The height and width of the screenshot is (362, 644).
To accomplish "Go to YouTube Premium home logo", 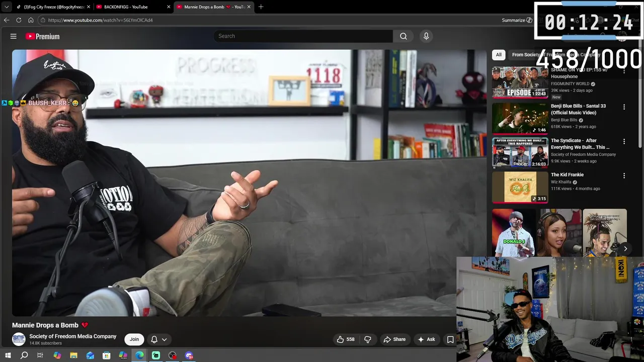I will click(42, 36).
